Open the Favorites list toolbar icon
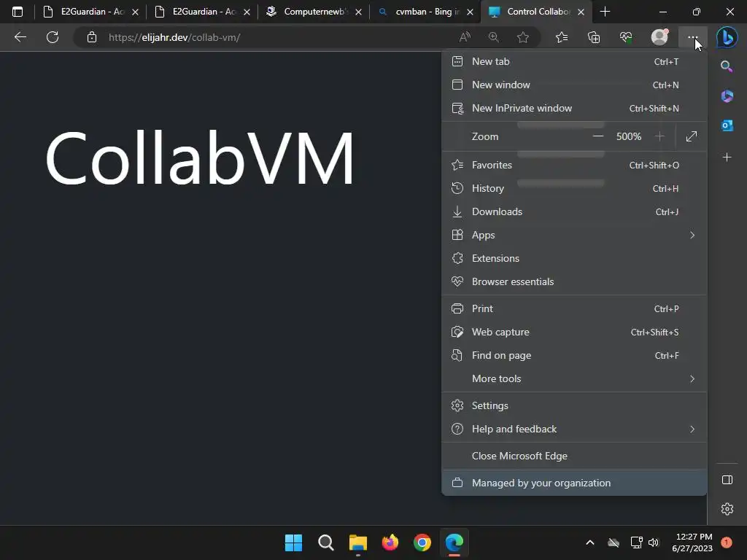Screen dimensions: 747x560 562,37
